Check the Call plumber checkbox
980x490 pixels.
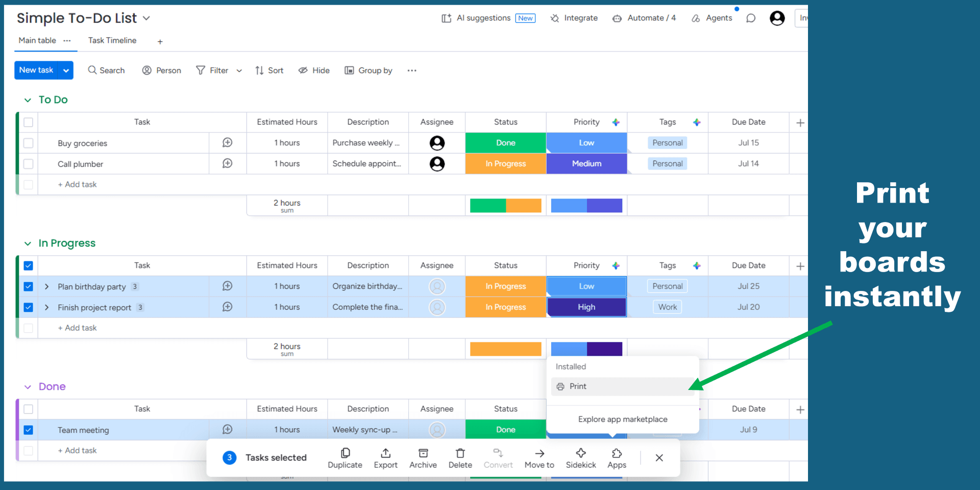coord(29,164)
